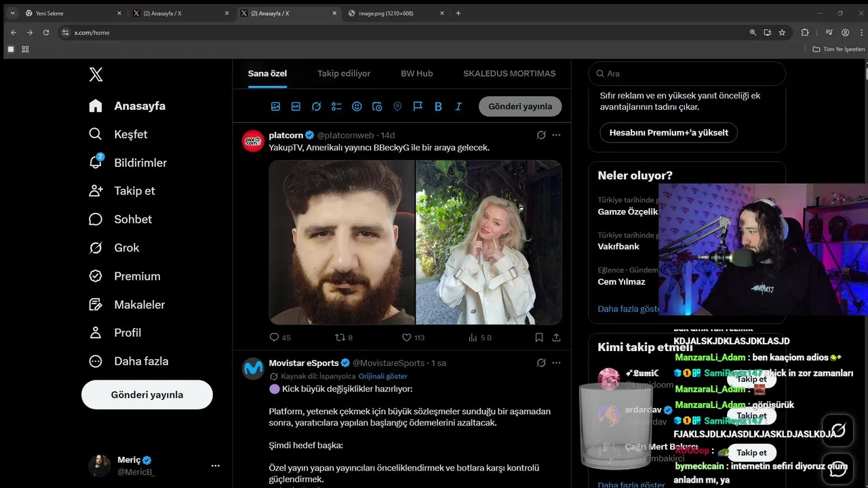The image size is (868, 488).
Task: Open platcorn profile avatar
Action: pyautogui.click(x=253, y=140)
